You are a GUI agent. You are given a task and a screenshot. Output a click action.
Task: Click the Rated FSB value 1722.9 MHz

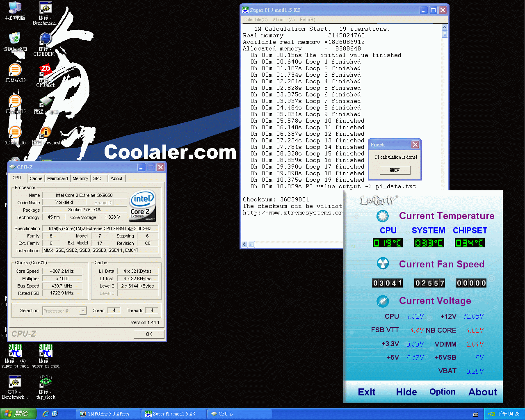coord(62,293)
